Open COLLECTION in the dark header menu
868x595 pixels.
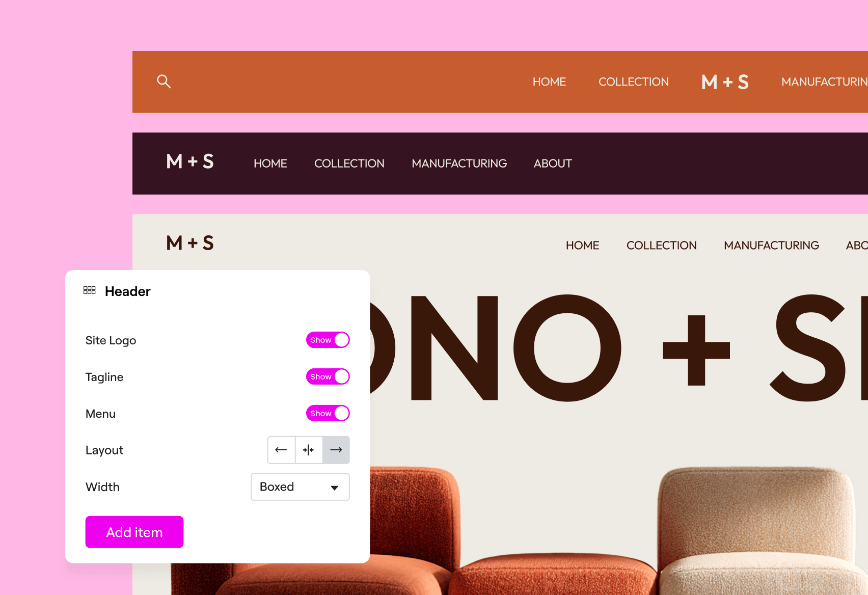[x=349, y=164]
